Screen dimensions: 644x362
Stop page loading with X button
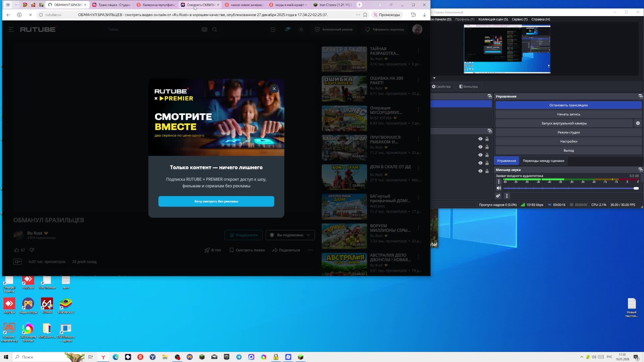pyautogui.click(x=30, y=15)
